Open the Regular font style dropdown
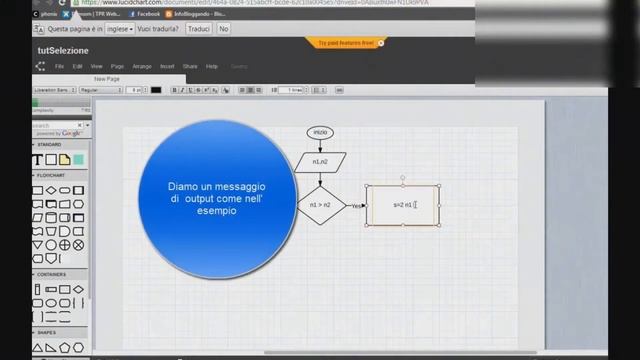The width and height of the screenshot is (640, 360). 101,90
